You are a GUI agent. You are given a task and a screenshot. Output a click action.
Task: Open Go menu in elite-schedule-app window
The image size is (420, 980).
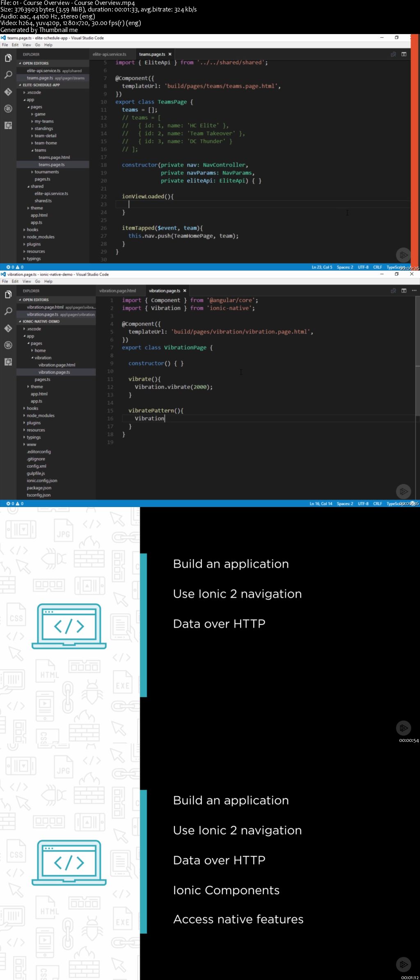pos(38,45)
